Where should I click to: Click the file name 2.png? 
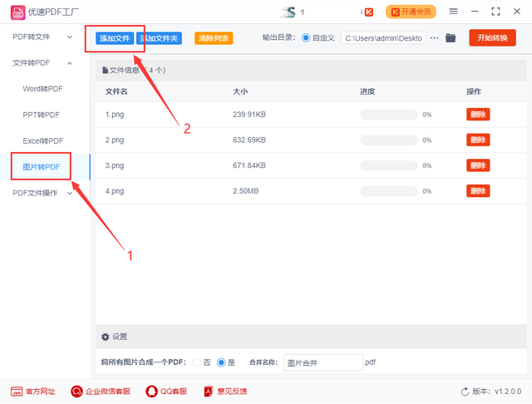[115, 140]
